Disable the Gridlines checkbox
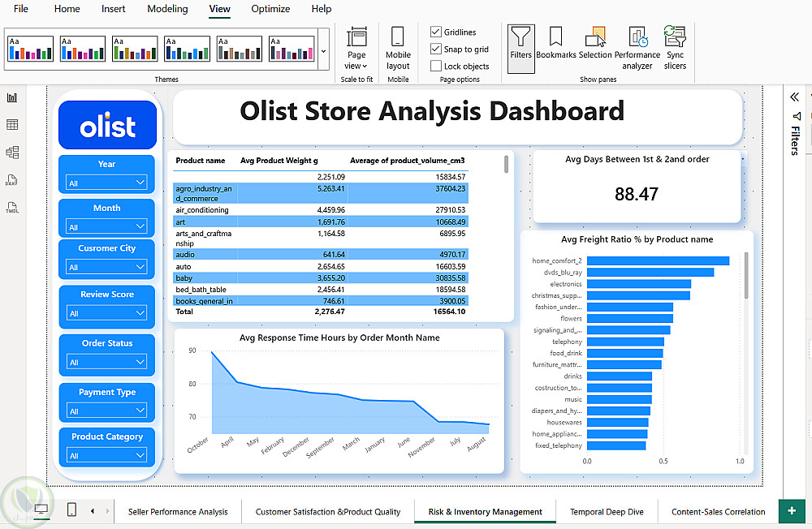 click(x=435, y=32)
